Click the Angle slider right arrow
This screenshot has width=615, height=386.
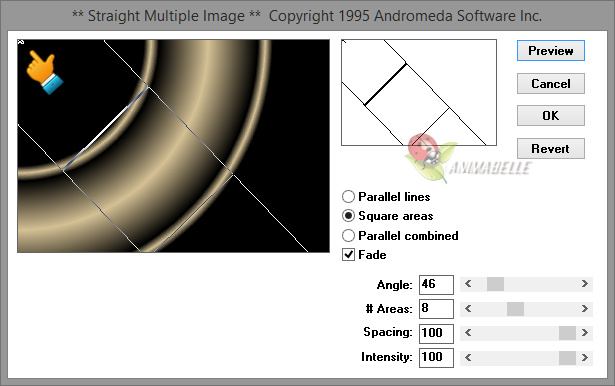[x=584, y=284]
